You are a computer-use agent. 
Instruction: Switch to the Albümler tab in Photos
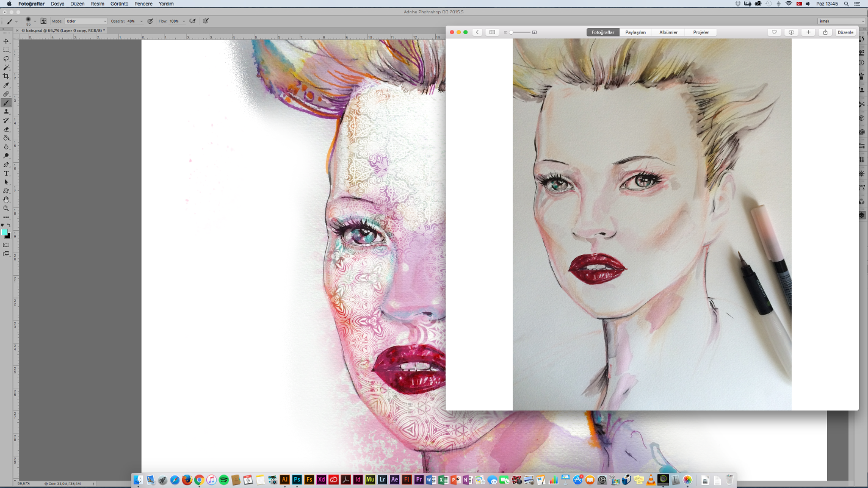tap(668, 32)
